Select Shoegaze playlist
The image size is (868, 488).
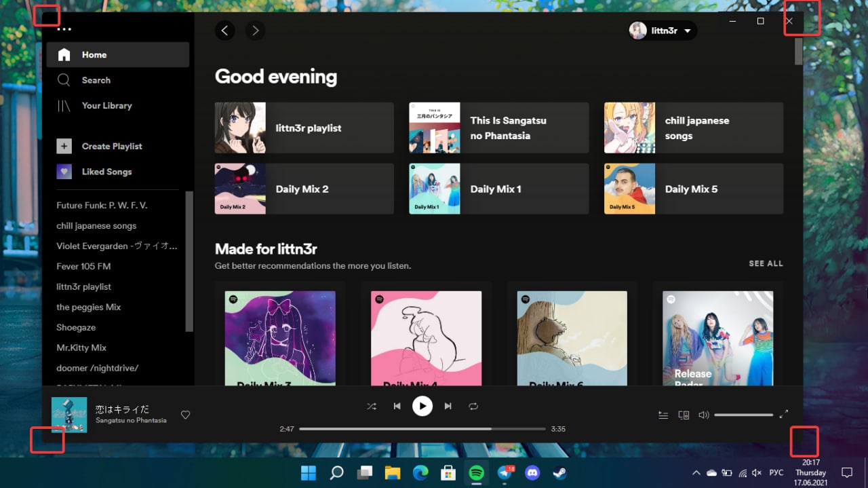(x=76, y=327)
